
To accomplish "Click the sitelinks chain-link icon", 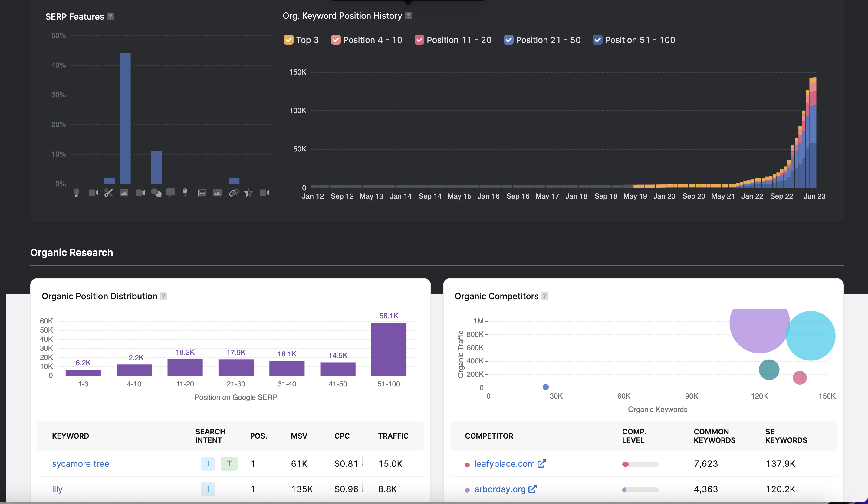I will 234,192.
